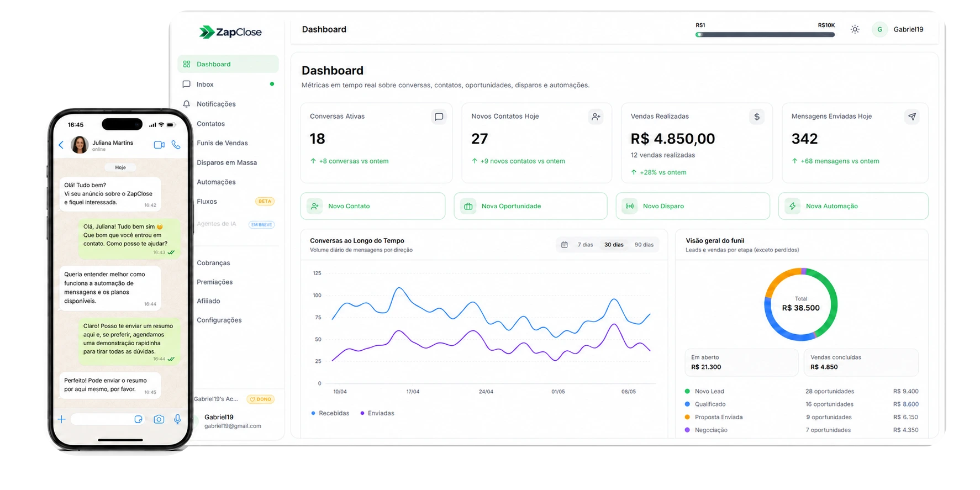This screenshot has height=490, width=980.
Task: Open Fluxos with BETA badge
Action: [x=235, y=202]
